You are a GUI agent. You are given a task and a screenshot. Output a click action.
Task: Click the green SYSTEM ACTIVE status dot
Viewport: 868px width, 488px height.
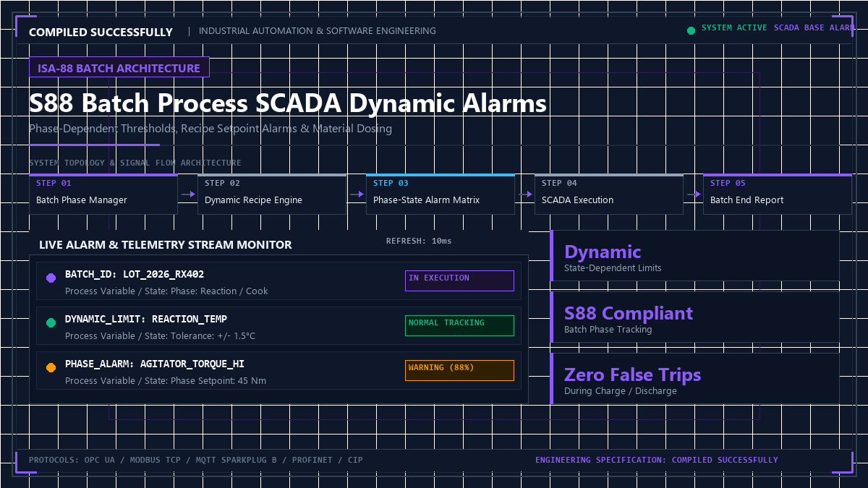[691, 30]
